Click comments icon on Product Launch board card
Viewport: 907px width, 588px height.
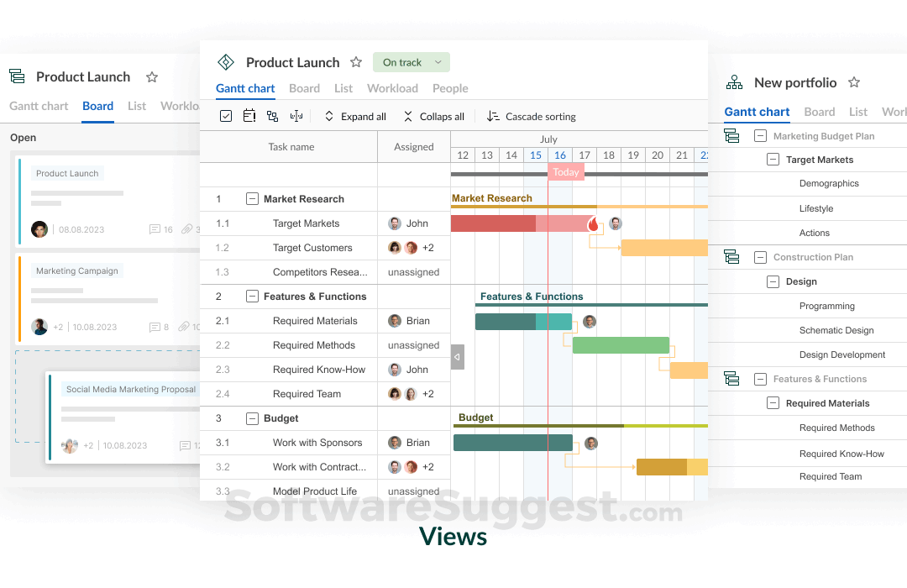point(155,229)
